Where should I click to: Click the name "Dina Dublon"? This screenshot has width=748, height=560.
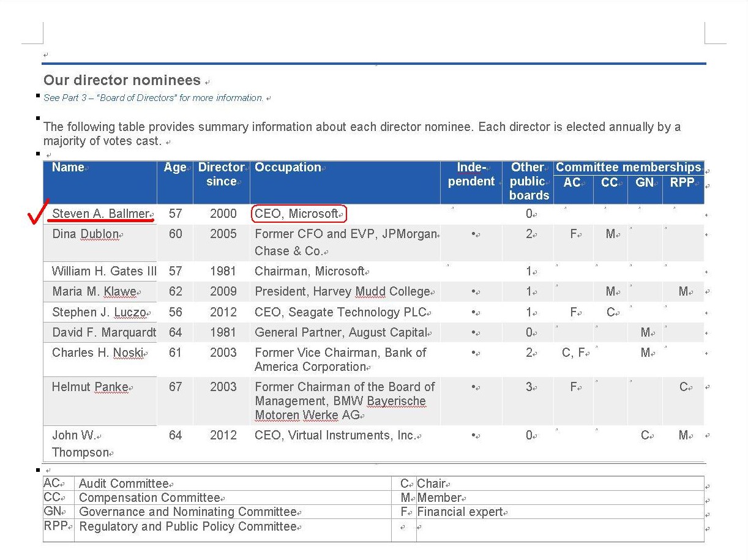(x=85, y=234)
